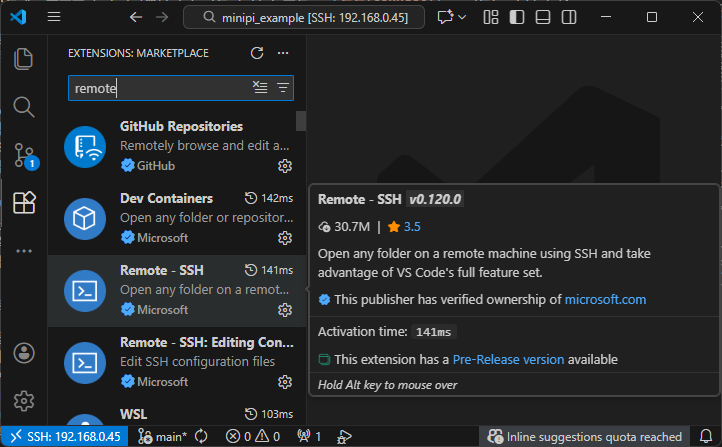This screenshot has height=447, width=722.
Task: Open notifications bell
Action: pos(706,436)
